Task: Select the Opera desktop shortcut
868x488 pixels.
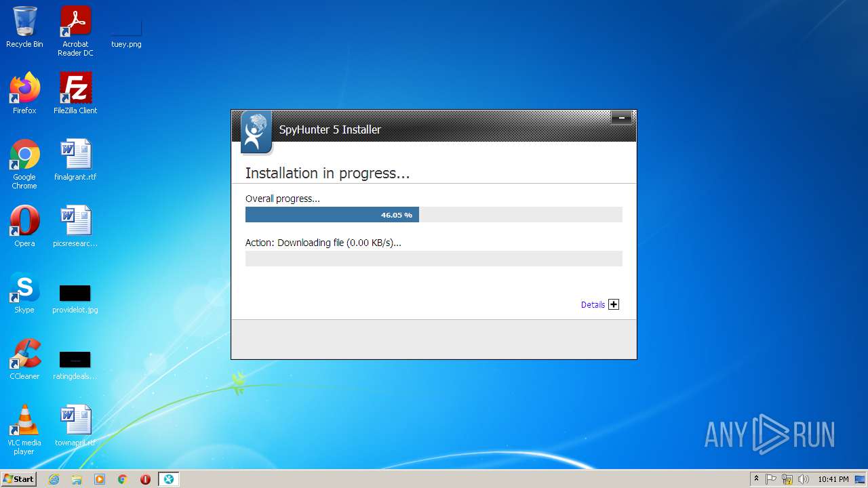Action: click(x=24, y=226)
